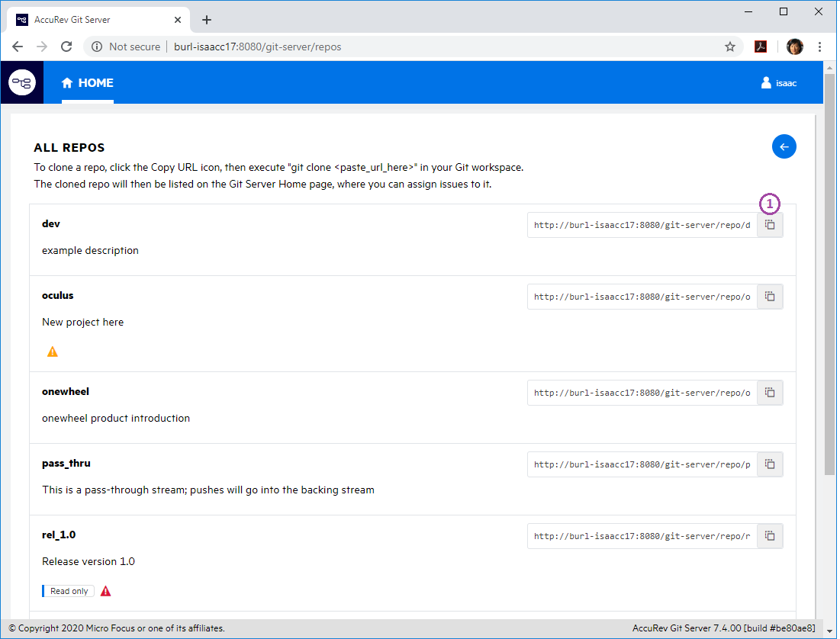Copy the pass_thru repo clone URL
Viewport: 840px width, 639px height.
pyautogui.click(x=770, y=464)
